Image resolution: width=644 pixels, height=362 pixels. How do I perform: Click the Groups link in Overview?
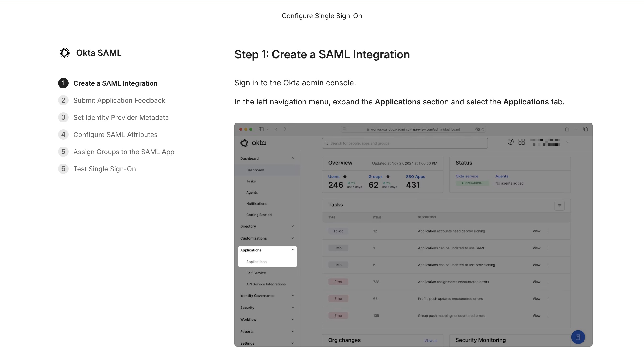376,177
